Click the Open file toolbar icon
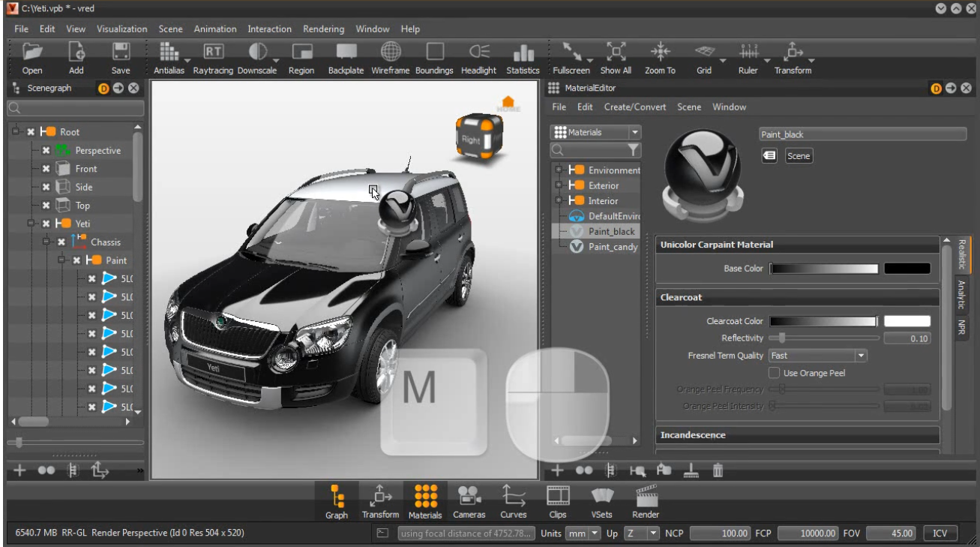980x547 pixels. coord(32,52)
